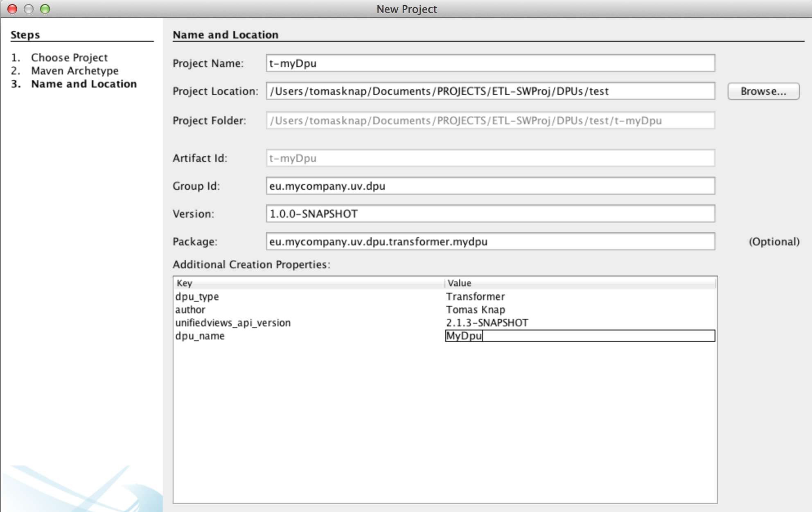Click the 2.1.3-SNAPSHOT value cell
Image resolution: width=812 pixels, height=512 pixels.
coord(487,323)
